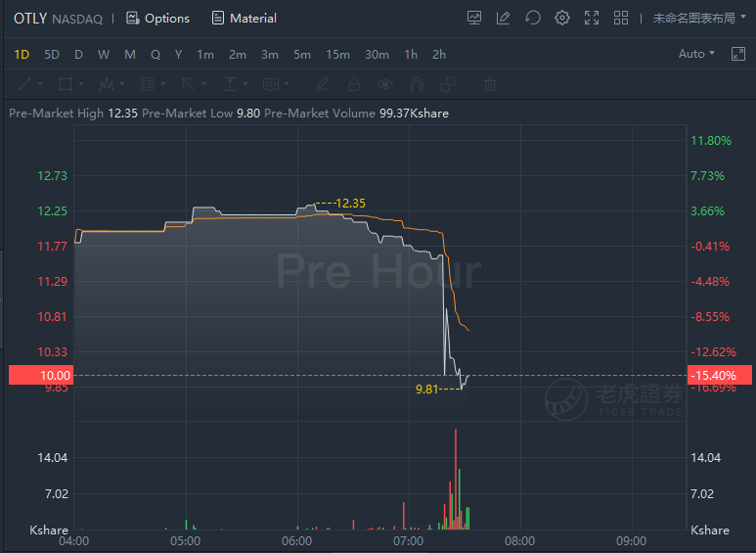The width and height of the screenshot is (756, 553).
Task: Select the 1D timeframe tab
Action: point(22,55)
